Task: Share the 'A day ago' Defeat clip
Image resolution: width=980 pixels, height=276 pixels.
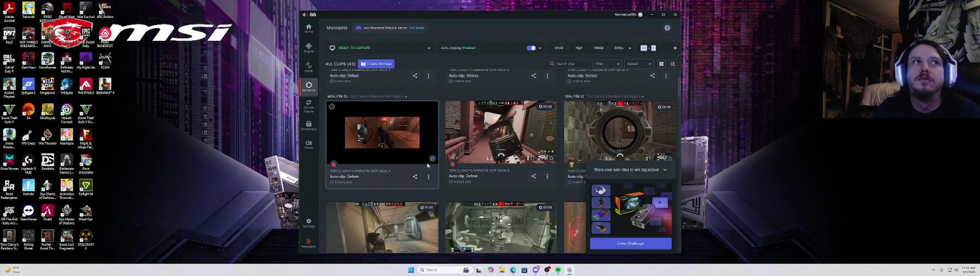Action: tap(415, 76)
